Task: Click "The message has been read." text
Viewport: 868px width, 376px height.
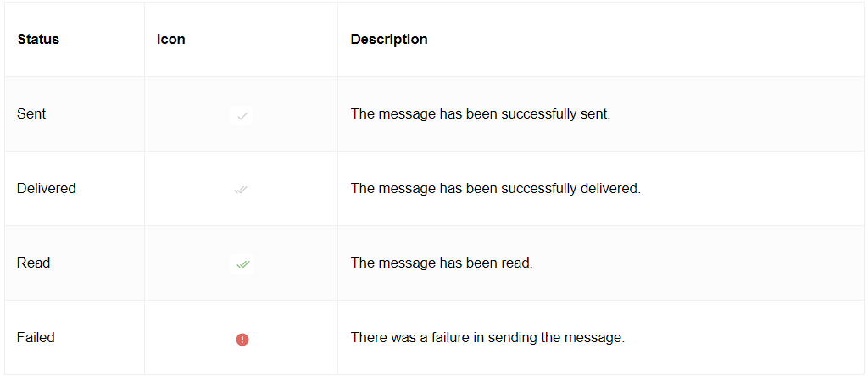Action: pos(442,263)
